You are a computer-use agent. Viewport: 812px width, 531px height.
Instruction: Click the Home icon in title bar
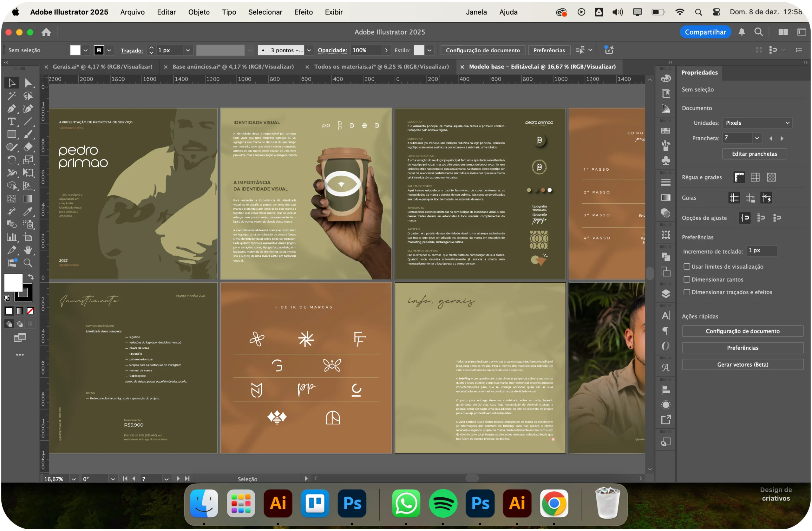coord(46,32)
